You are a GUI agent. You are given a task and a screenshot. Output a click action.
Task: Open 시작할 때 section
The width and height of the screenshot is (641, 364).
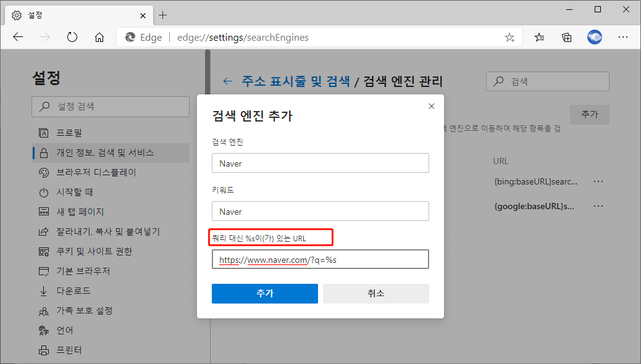[x=111, y=192]
